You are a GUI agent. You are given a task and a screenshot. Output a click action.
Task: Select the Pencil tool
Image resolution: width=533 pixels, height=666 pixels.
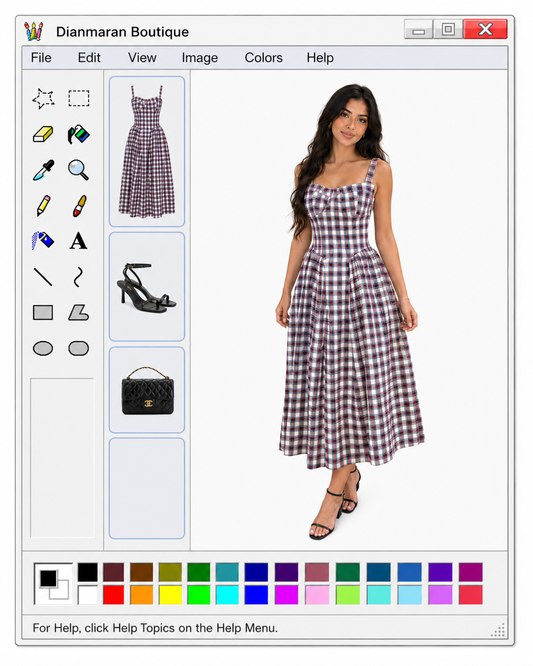tap(43, 206)
